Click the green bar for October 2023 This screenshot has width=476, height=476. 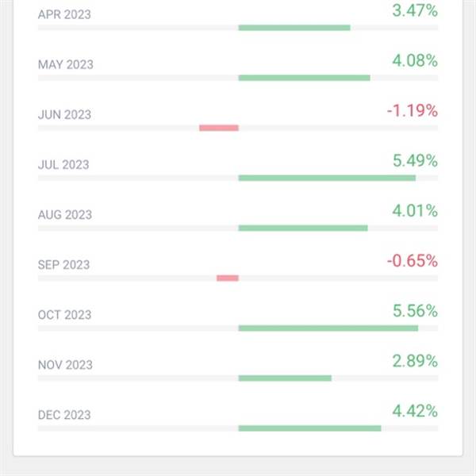tap(328, 328)
